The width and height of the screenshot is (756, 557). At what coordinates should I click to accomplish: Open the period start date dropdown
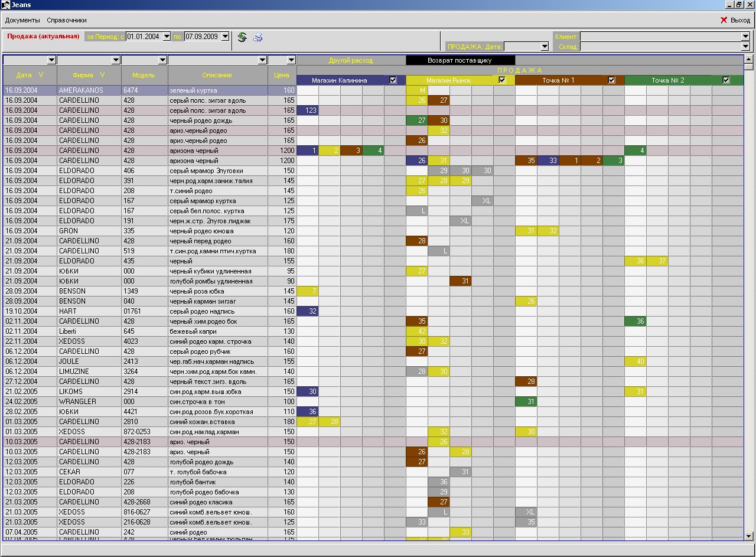point(167,37)
